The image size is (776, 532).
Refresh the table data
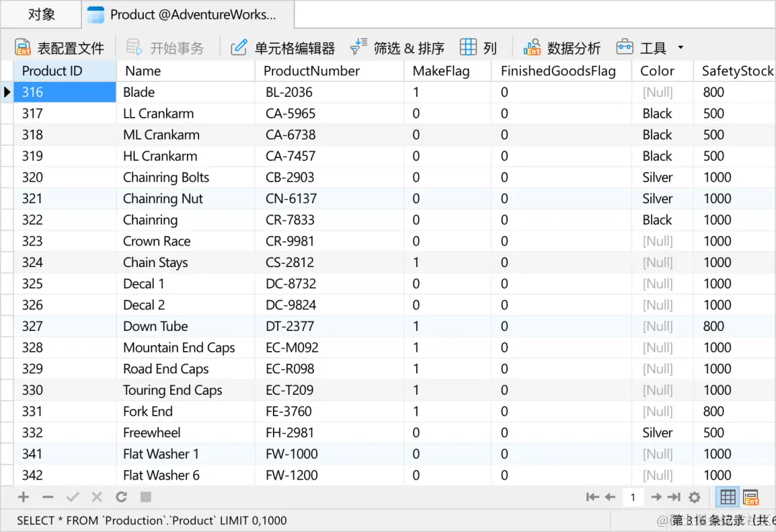[x=121, y=497]
